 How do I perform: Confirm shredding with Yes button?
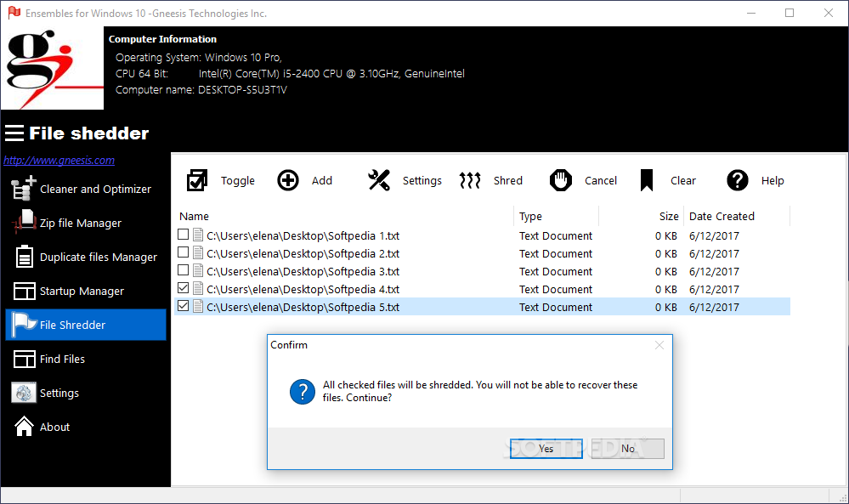(546, 448)
